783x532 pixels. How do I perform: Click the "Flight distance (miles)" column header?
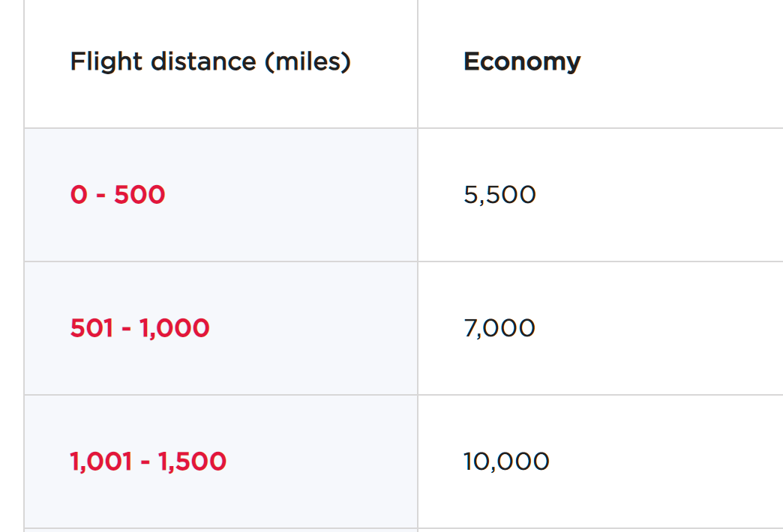(210, 62)
